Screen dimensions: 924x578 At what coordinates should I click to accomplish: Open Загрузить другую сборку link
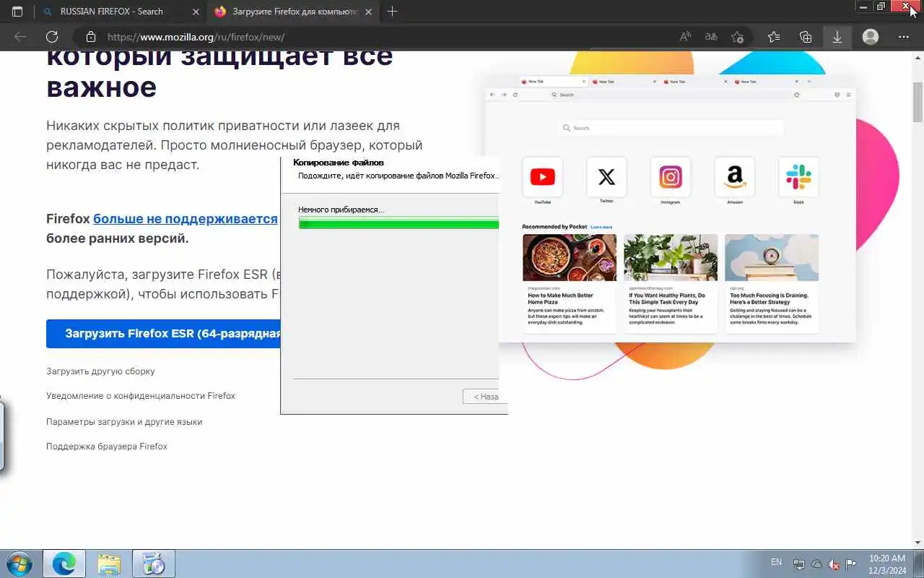point(100,371)
